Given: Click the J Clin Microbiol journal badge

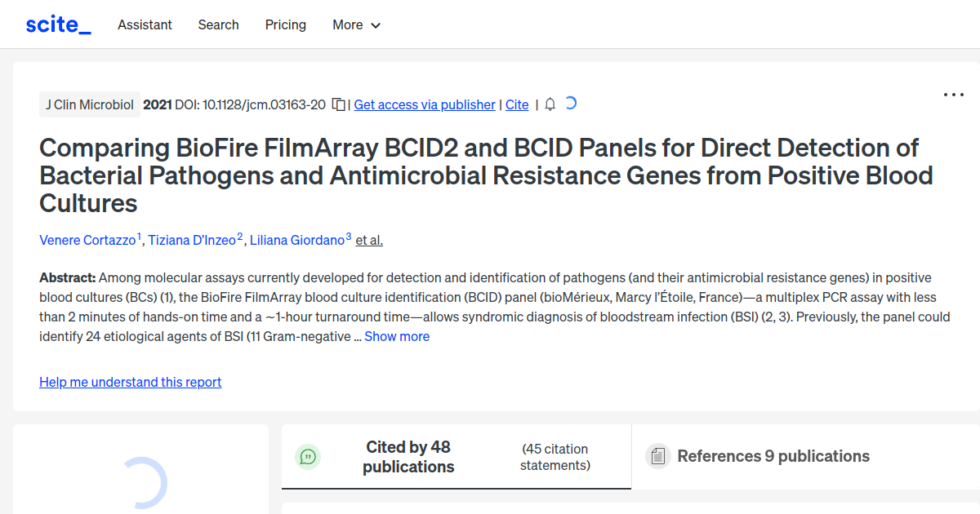Looking at the screenshot, I should [x=89, y=104].
